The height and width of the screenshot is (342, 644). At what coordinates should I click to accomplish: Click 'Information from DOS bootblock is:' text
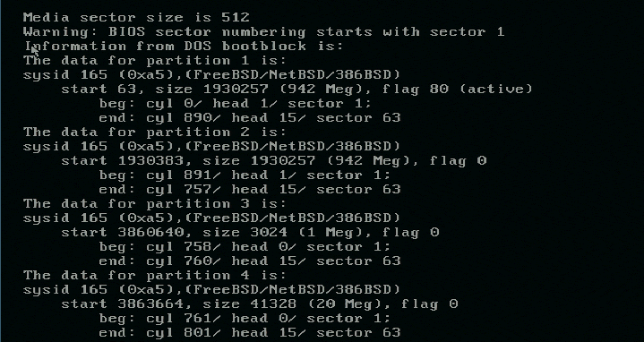pos(184,46)
